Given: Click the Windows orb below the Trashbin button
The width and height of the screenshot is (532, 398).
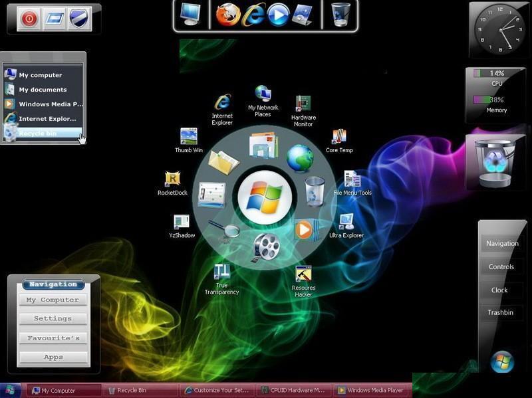Looking at the screenshot, I should 502,361.
